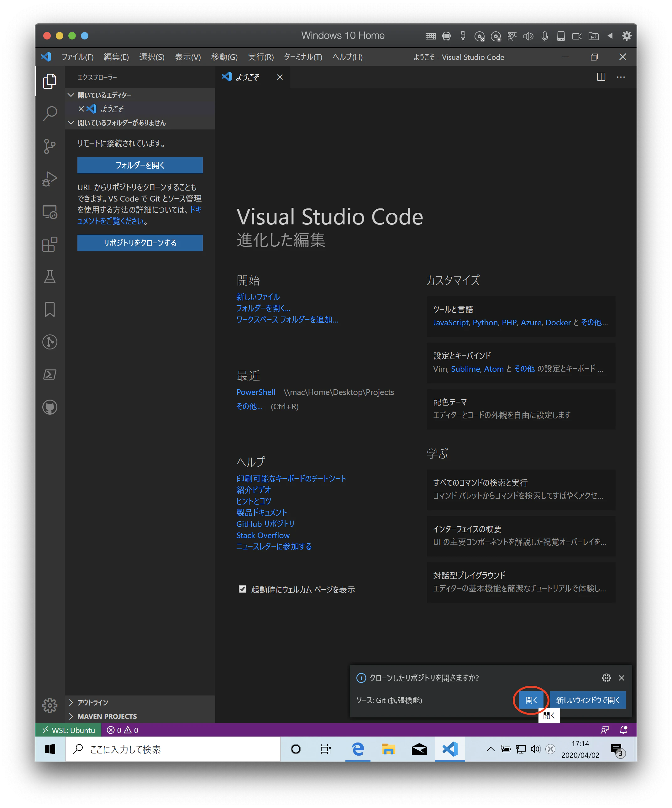Open the Test flask icon view
This screenshot has width=672, height=808.
[50, 277]
